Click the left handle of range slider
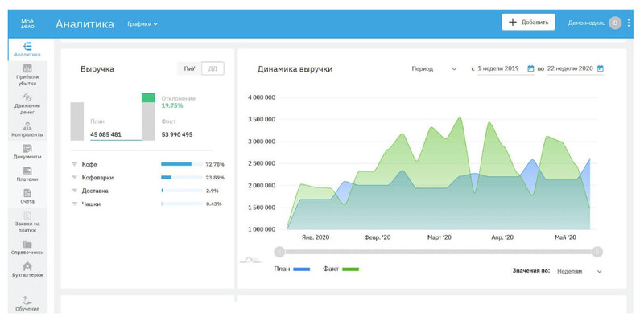The image size is (644, 325). point(279,252)
